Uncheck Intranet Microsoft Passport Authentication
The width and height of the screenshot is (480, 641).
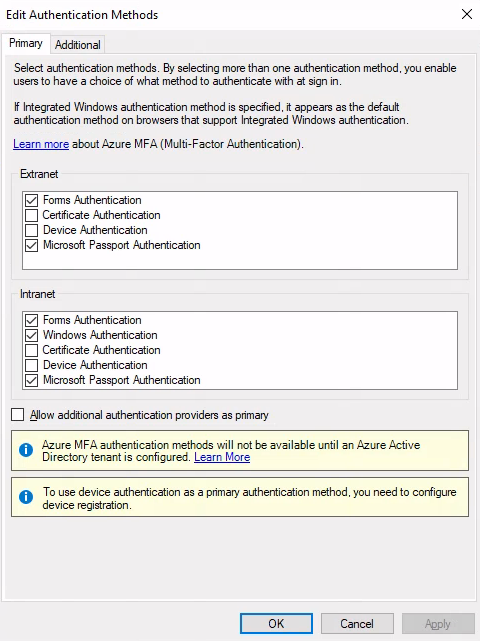[x=31, y=380]
